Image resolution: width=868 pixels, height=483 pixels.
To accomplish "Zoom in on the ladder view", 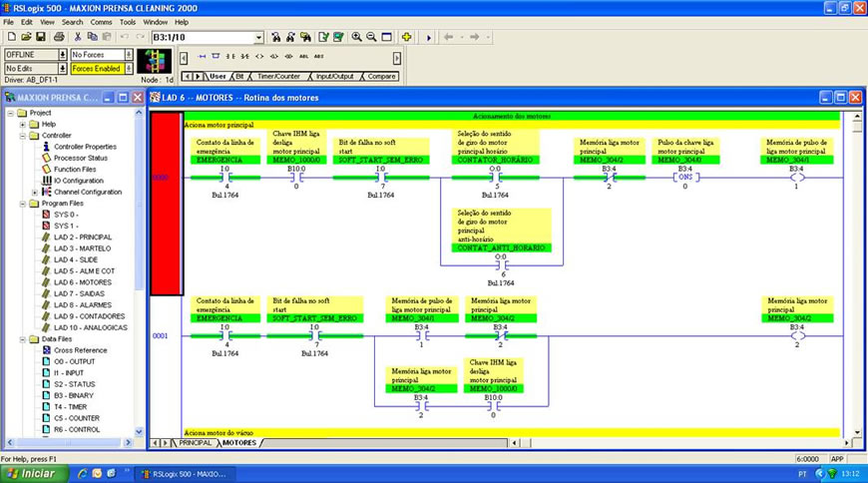I will [357, 37].
